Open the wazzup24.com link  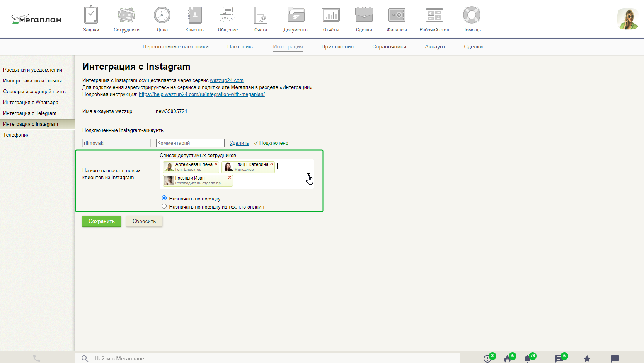click(x=227, y=80)
